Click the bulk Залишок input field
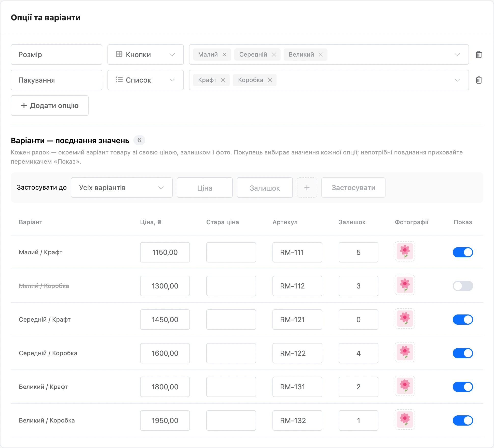The height and width of the screenshot is (448, 494). point(265,188)
